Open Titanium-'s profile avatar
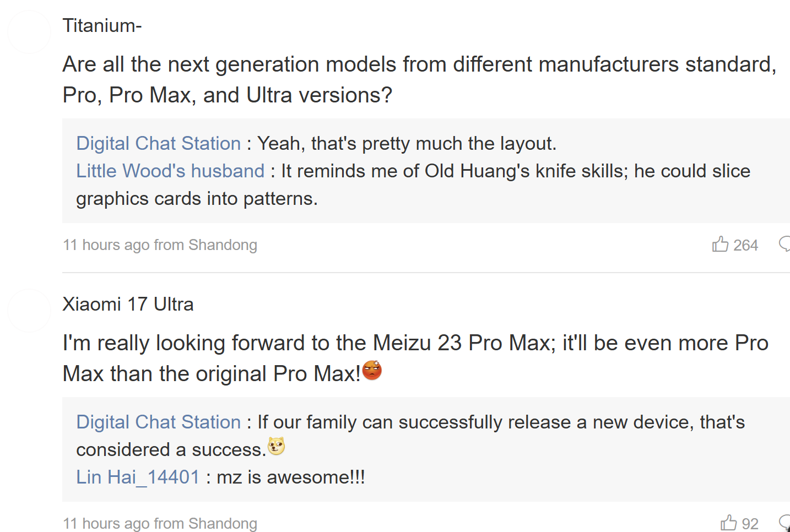The height and width of the screenshot is (532, 790). 29,32
